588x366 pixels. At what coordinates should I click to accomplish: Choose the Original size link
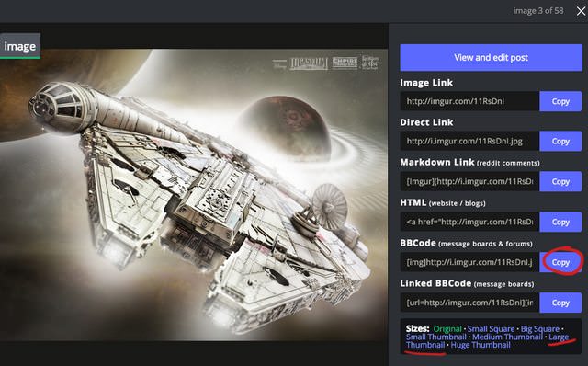pos(447,329)
